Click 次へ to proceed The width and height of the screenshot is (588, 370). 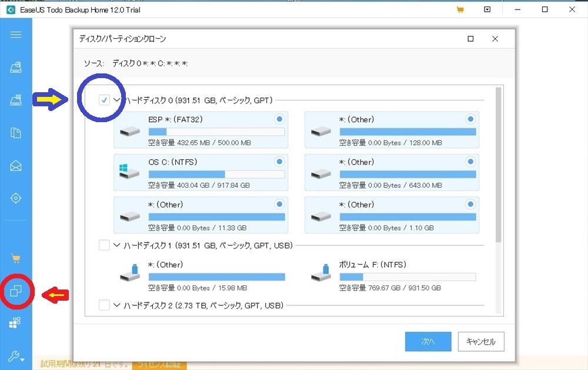pos(428,342)
